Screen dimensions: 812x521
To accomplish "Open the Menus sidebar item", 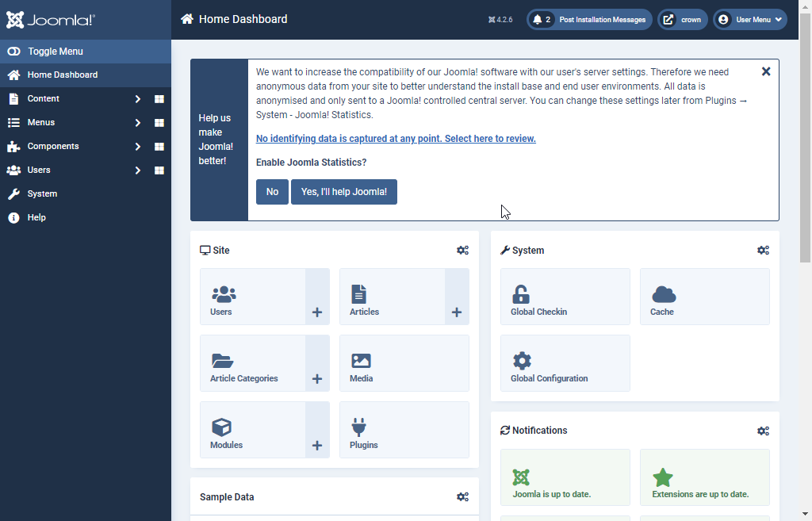I will 41,123.
